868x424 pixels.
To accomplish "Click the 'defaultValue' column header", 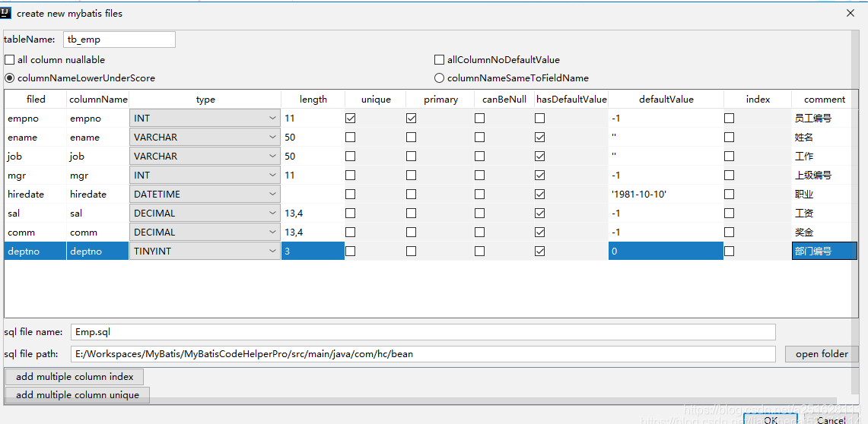I will pos(666,100).
